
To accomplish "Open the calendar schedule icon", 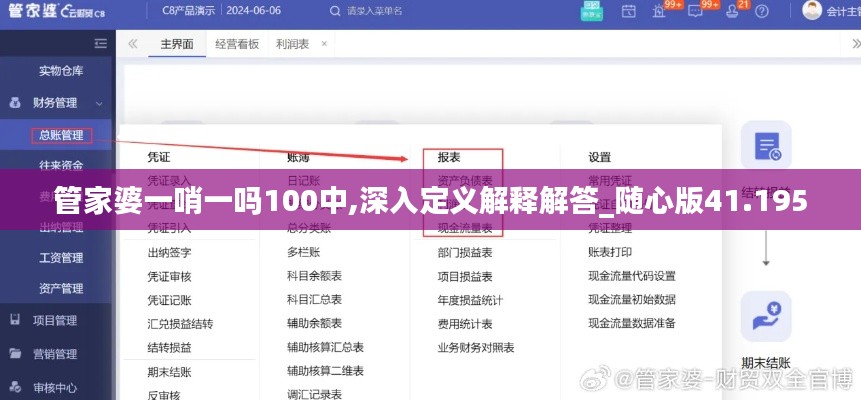I will (629, 12).
